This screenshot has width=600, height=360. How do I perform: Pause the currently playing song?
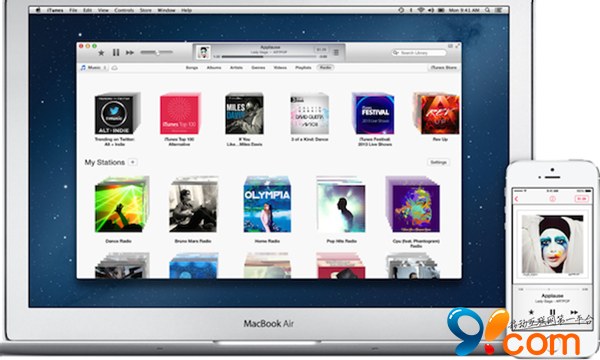pyautogui.click(x=116, y=52)
